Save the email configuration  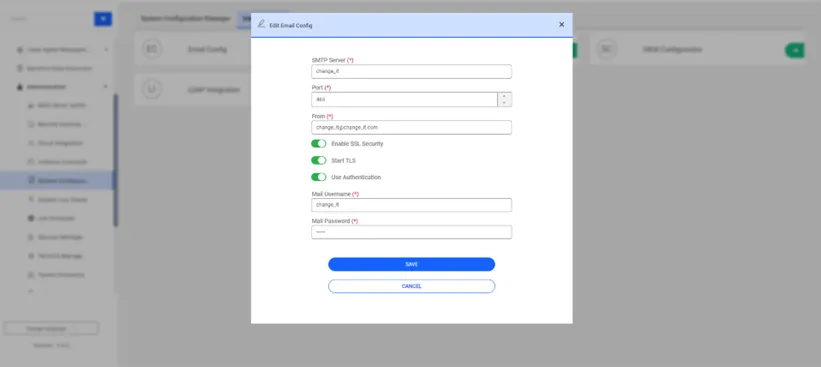(412, 264)
